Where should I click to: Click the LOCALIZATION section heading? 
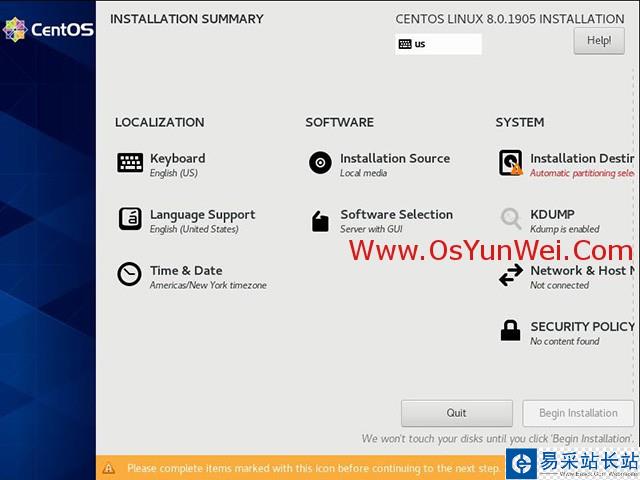160,122
